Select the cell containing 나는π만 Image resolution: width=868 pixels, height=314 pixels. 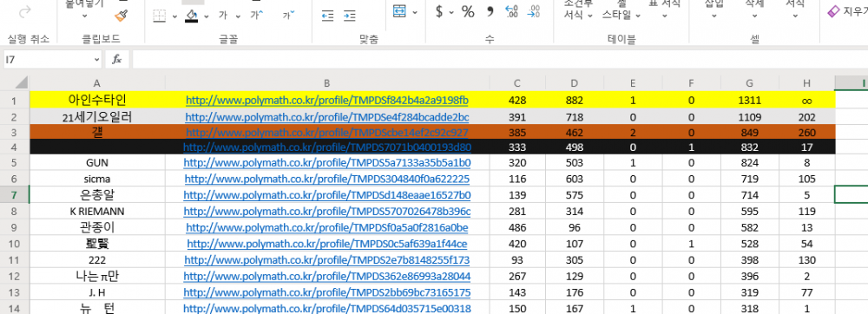click(x=97, y=276)
